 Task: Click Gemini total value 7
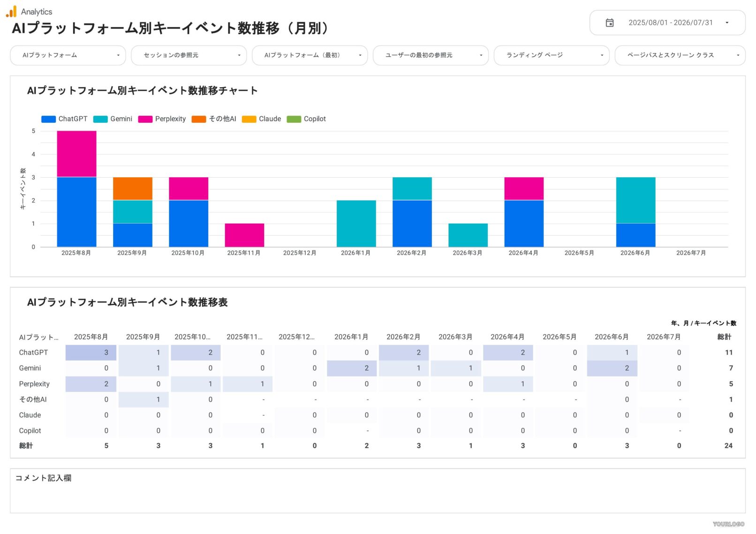(x=731, y=368)
